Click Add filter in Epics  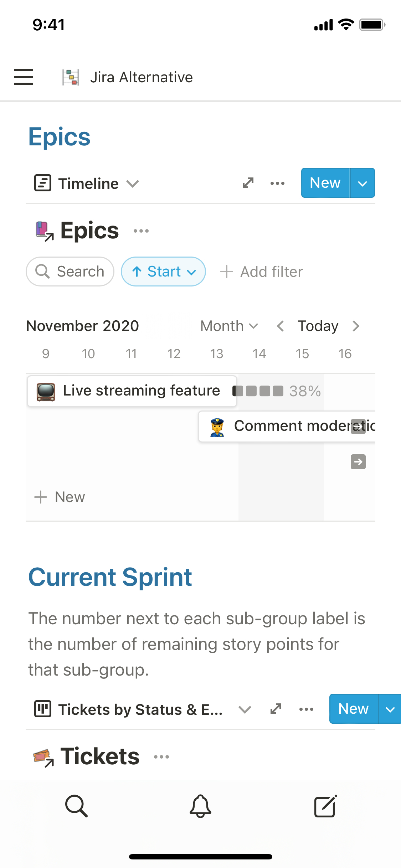pyautogui.click(x=262, y=272)
